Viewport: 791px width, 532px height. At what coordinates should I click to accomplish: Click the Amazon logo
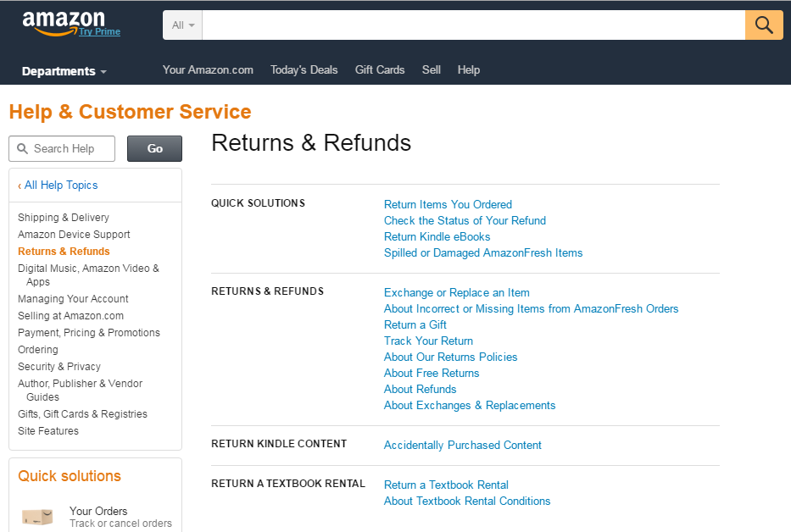point(64,23)
